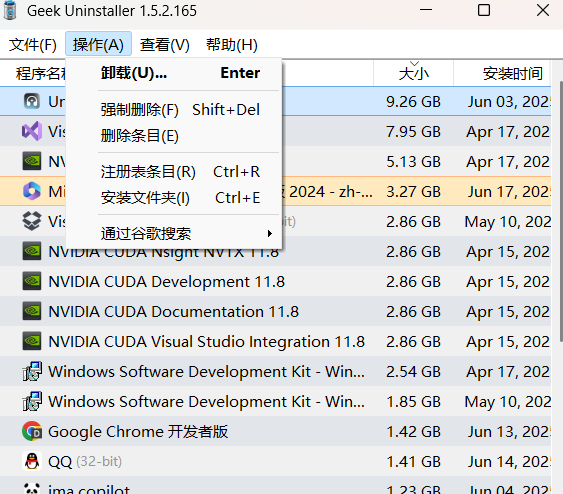563x494 pixels.
Task: Open the 查看(V) menu
Action: click(165, 45)
